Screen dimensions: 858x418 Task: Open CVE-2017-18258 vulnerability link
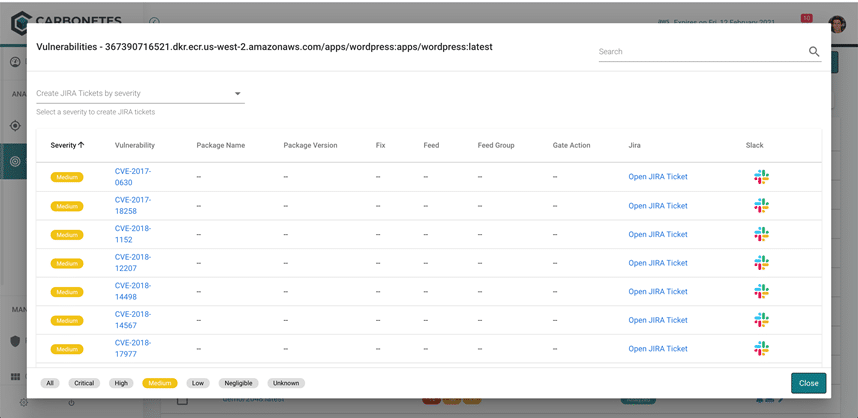point(133,205)
